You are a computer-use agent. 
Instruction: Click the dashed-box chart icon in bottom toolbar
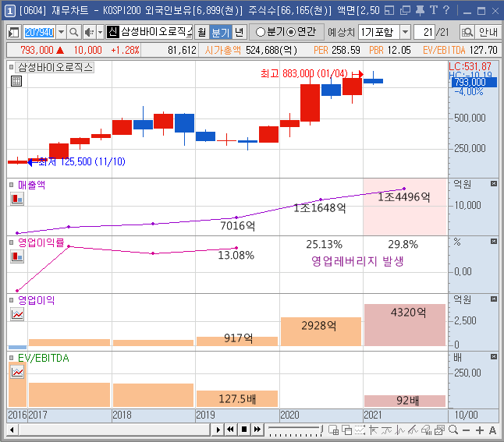(360, 430)
